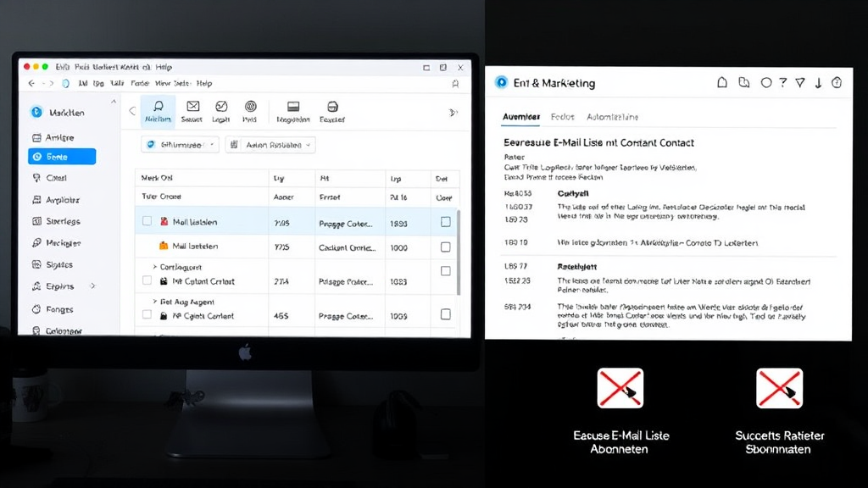Click the red list icon in highlighted row
Image resolution: width=868 pixels, height=488 pixels.
pos(164,221)
